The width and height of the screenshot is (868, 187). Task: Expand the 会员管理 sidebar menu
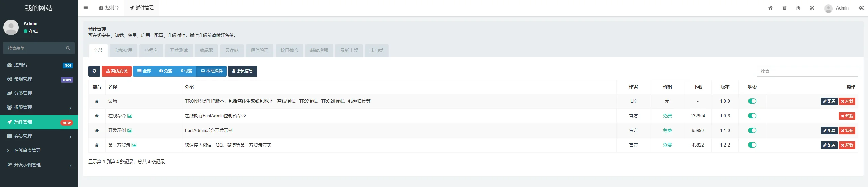tap(39, 136)
